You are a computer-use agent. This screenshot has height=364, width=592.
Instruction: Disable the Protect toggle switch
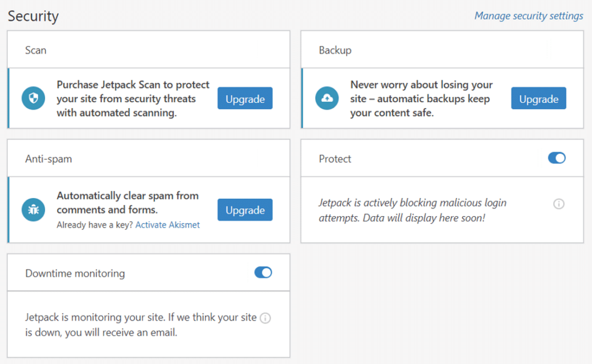click(557, 158)
